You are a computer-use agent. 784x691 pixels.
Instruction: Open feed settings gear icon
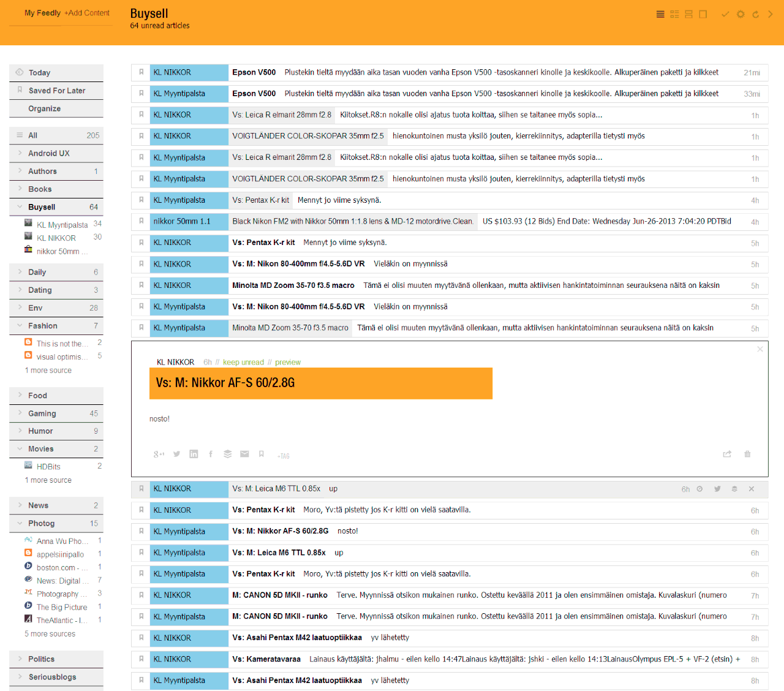pyautogui.click(x=741, y=14)
